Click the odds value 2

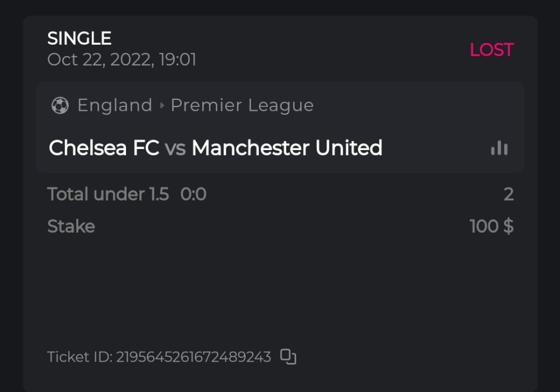click(x=508, y=194)
